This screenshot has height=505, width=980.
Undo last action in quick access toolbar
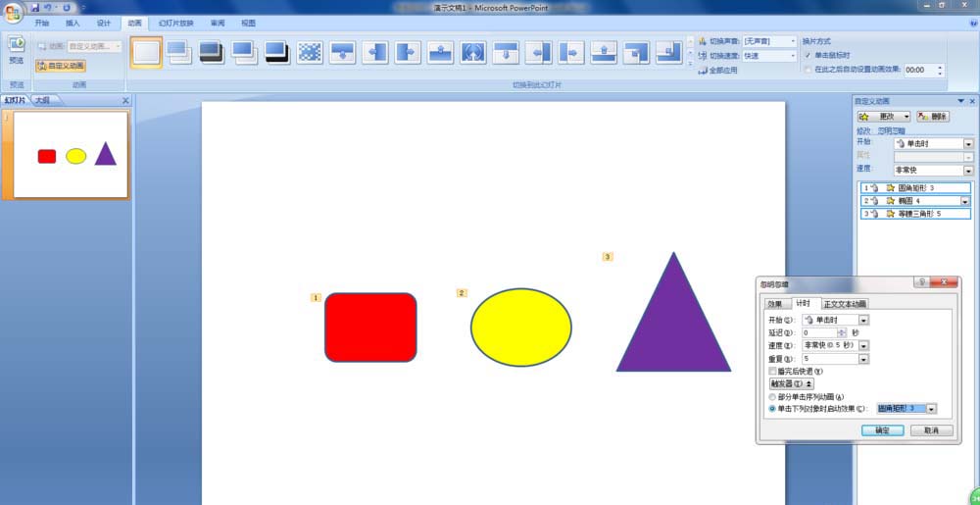coord(47,8)
